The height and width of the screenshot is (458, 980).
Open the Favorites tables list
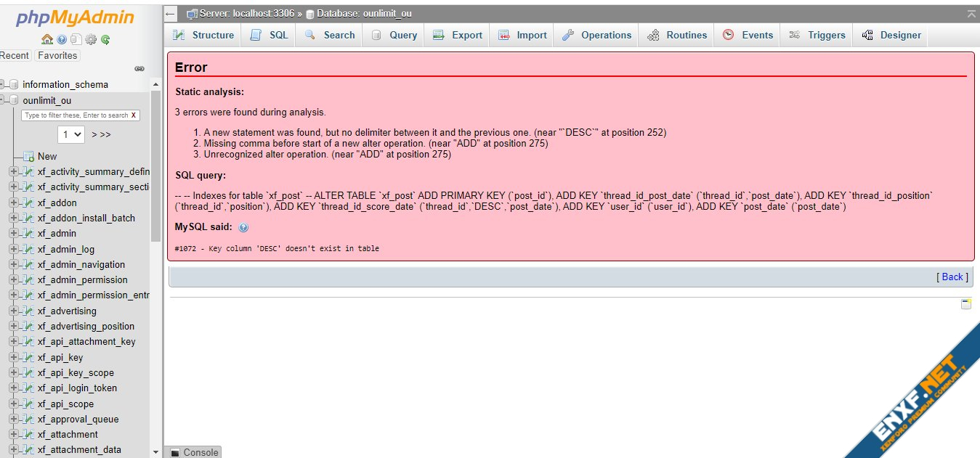[57, 55]
